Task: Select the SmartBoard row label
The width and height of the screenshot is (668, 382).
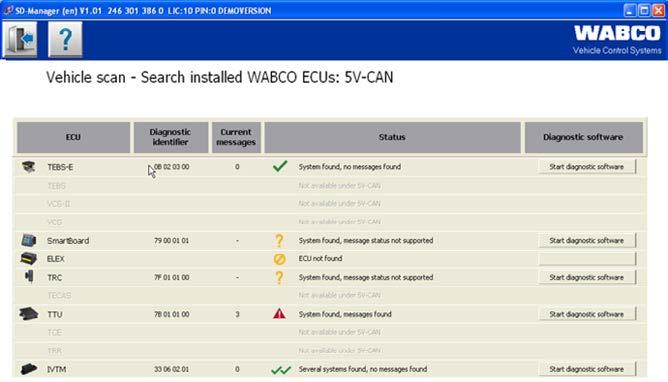Action: click(x=68, y=241)
